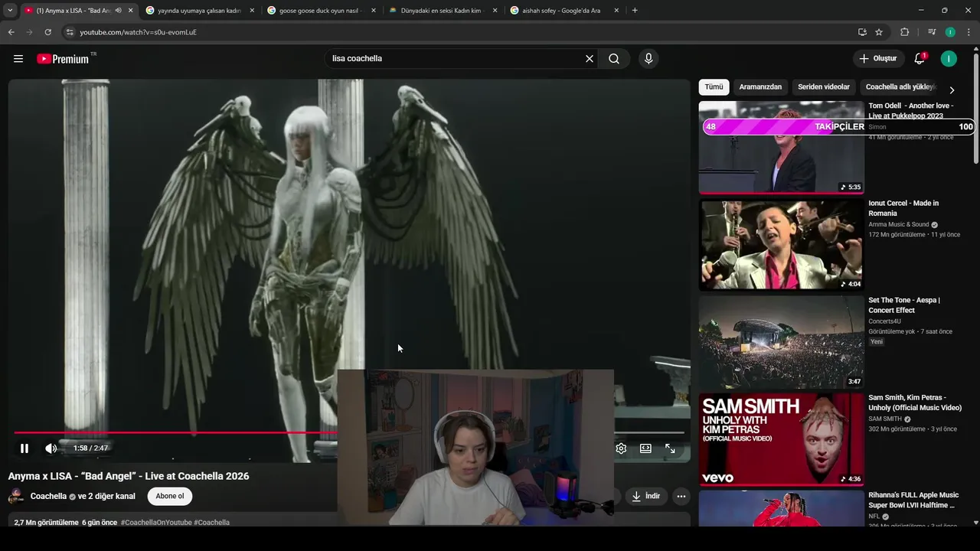Viewport: 980px width, 551px height.
Task: Click Amma Music & Sound channel name
Action: (x=899, y=225)
